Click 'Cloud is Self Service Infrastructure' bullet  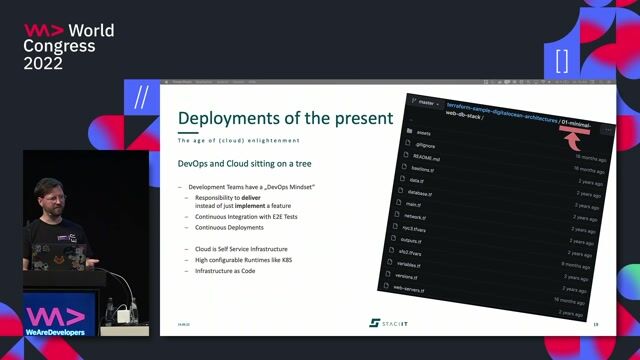[241, 249]
